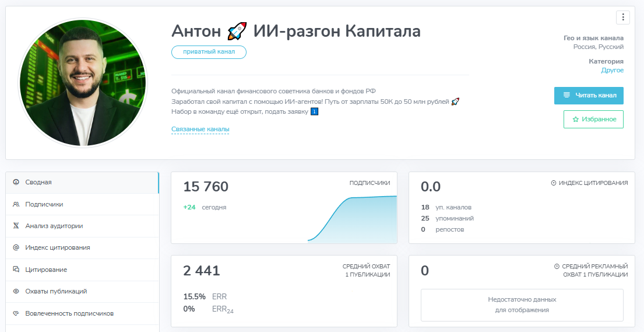The image size is (644, 332).
Task: Click the 25 упоминаний row
Action: (447, 218)
